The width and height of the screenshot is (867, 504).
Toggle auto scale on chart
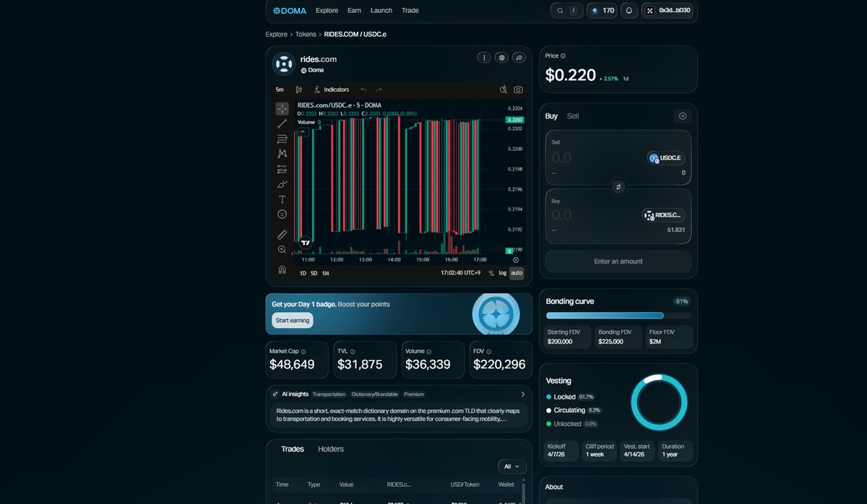coord(517,273)
